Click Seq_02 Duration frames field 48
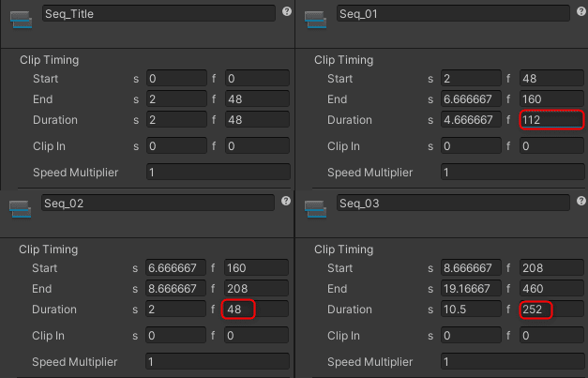 (257, 309)
